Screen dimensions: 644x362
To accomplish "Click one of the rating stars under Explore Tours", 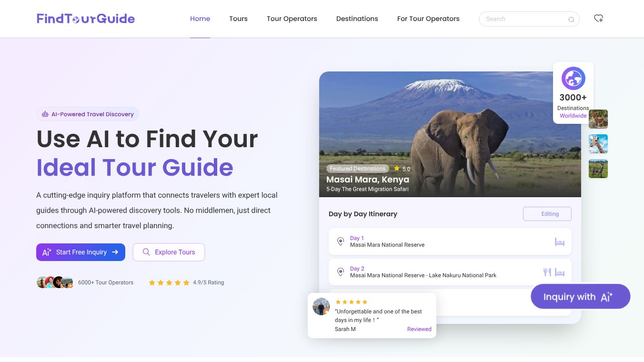I will click(x=169, y=282).
